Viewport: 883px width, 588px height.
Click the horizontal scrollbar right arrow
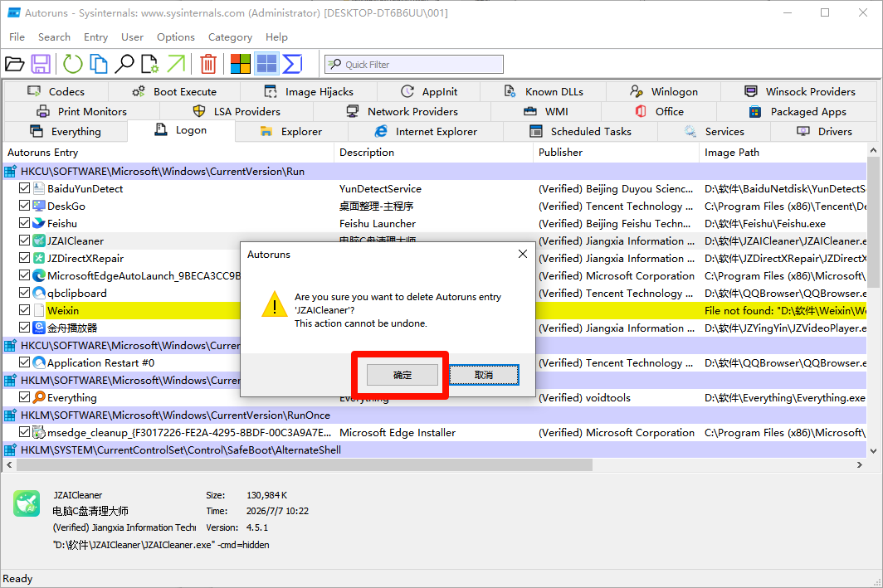[860, 464]
